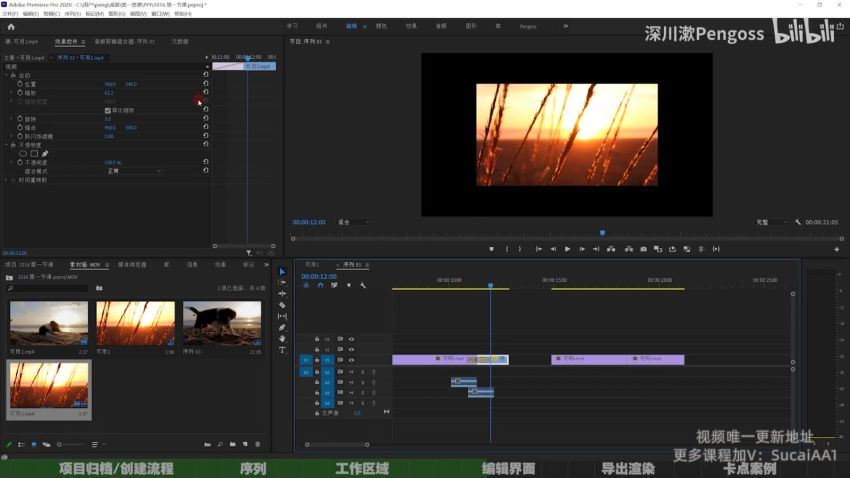This screenshot has width=850, height=478.
Task: Toggle V1 track output eye
Action: point(351,360)
